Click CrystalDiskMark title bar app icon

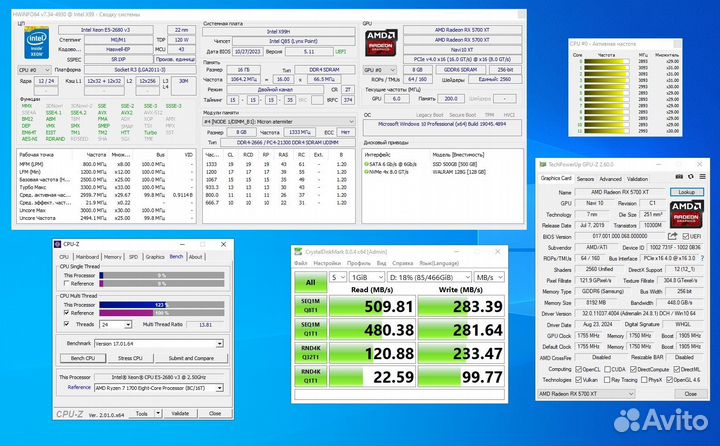click(298, 252)
